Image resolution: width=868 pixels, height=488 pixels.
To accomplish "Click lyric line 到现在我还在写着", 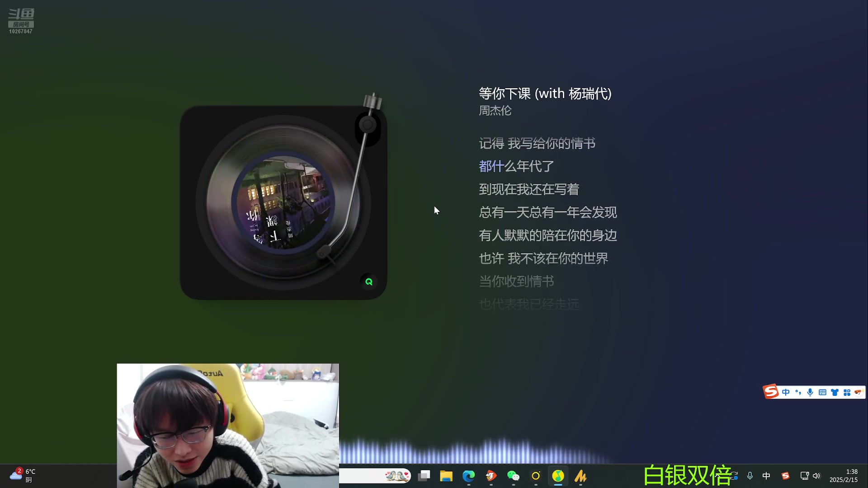I will pyautogui.click(x=529, y=189).
